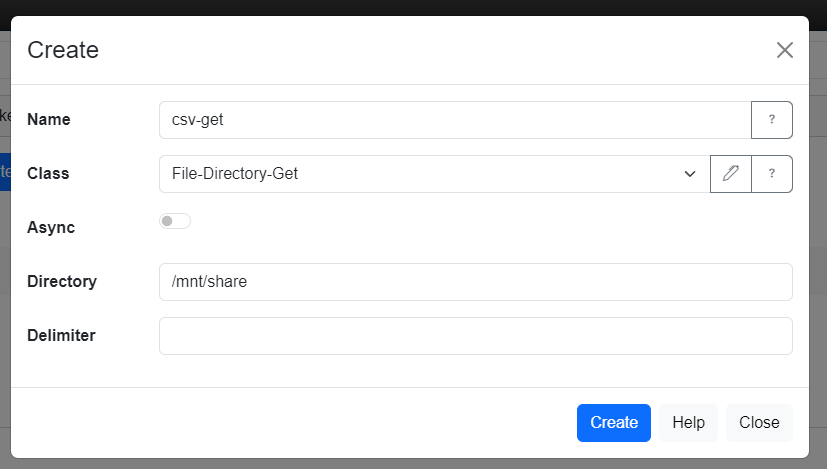Open Help from the dialog footer
Viewport: 827px width, 469px height.
tap(688, 423)
